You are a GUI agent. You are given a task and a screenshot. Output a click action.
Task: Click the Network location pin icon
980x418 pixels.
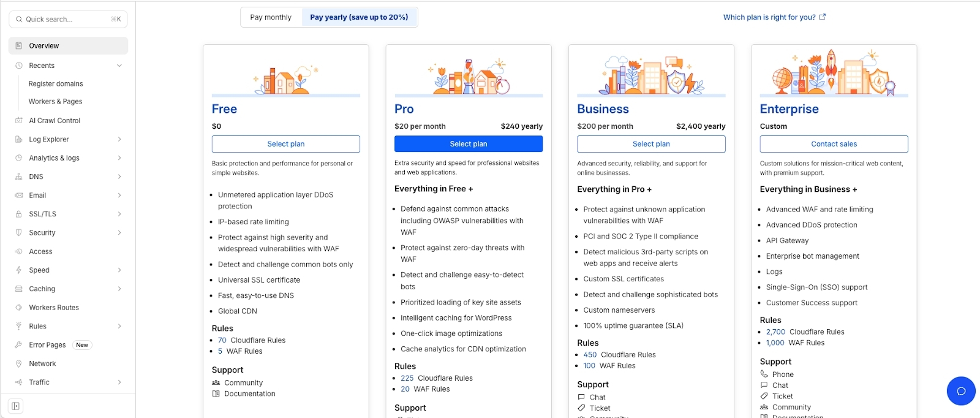[x=18, y=363]
